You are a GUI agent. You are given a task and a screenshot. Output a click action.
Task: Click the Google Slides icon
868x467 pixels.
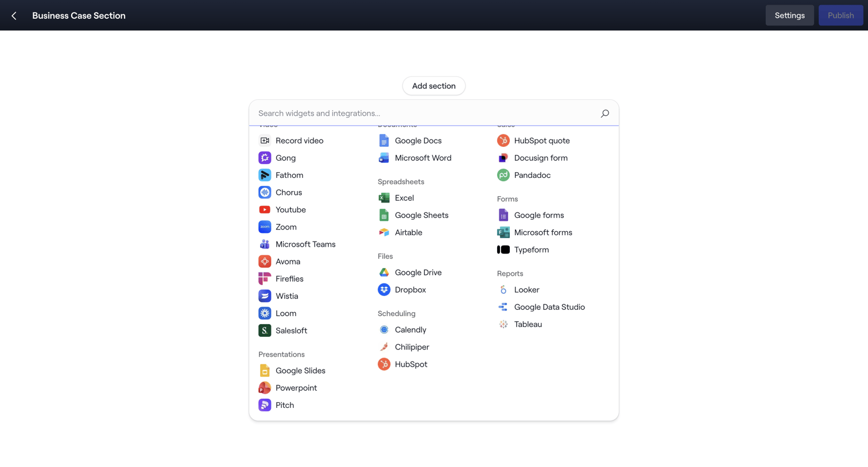(265, 370)
